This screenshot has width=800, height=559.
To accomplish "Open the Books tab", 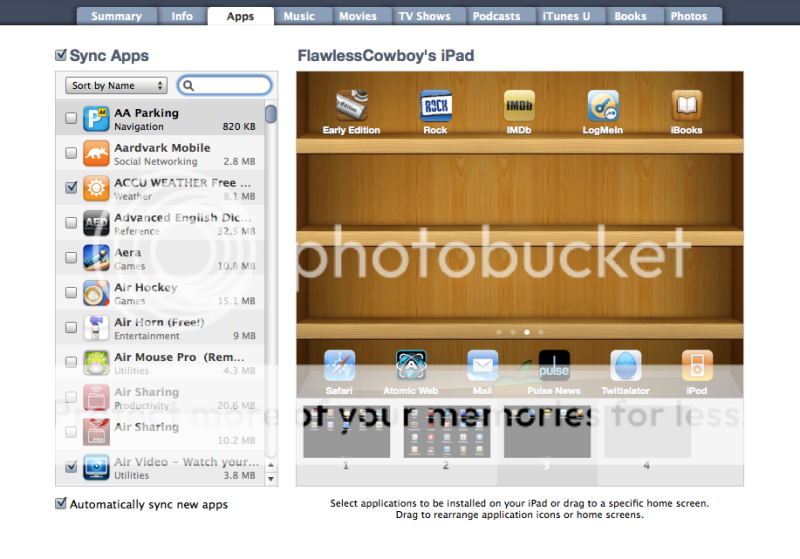I will point(631,16).
